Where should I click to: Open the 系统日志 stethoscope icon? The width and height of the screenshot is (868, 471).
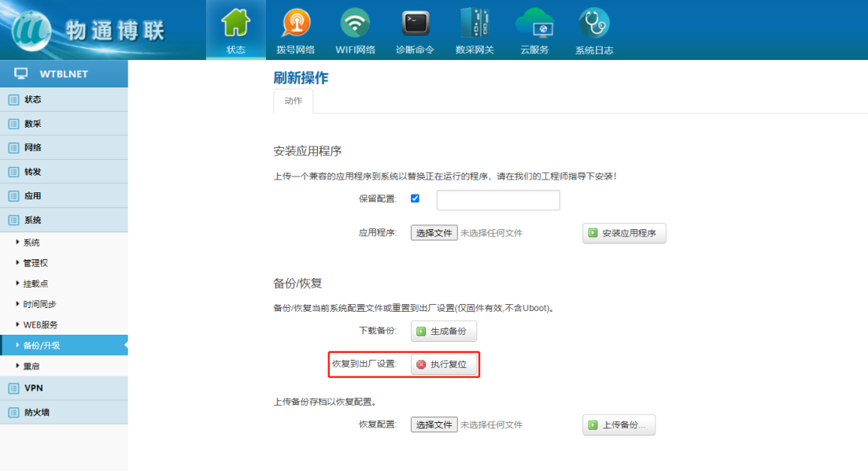pyautogui.click(x=594, y=24)
